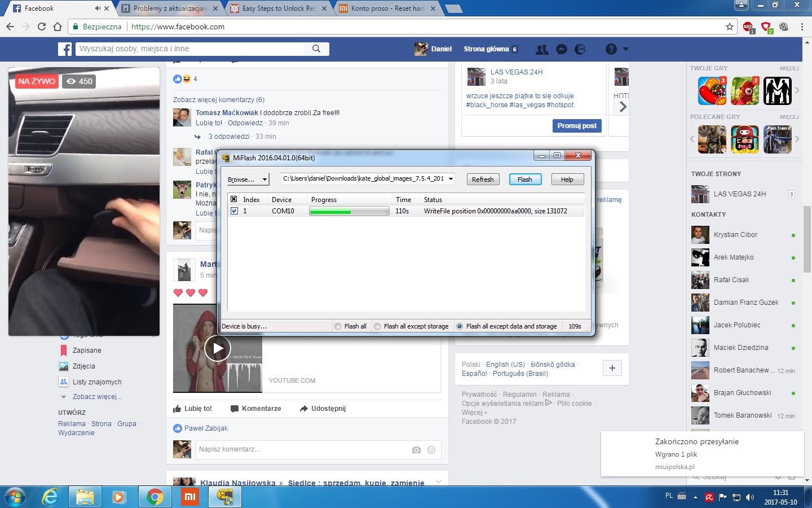Bookmark page with the star icon
The width and height of the screenshot is (812, 508).
click(730, 27)
